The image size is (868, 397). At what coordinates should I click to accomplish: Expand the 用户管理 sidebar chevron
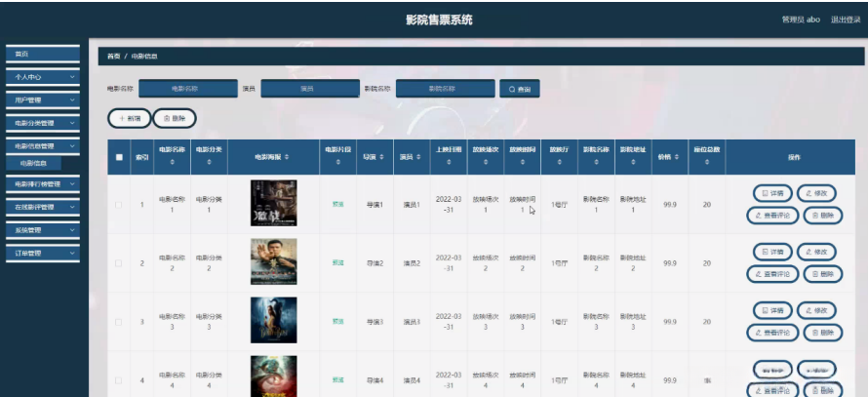(72, 100)
